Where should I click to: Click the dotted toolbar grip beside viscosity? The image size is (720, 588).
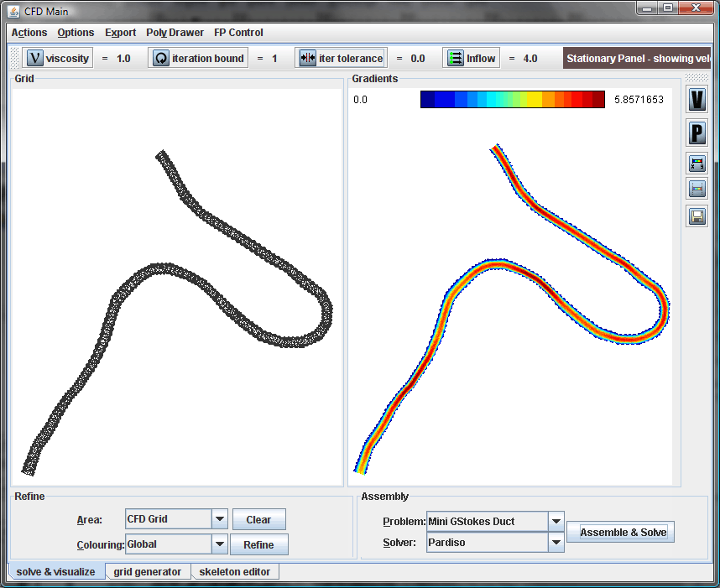click(14, 58)
